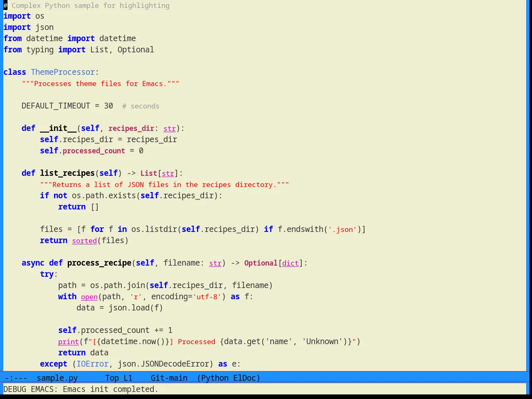Click 'os.path.exists' call
This screenshot has width=532, height=399.
coord(104,195)
